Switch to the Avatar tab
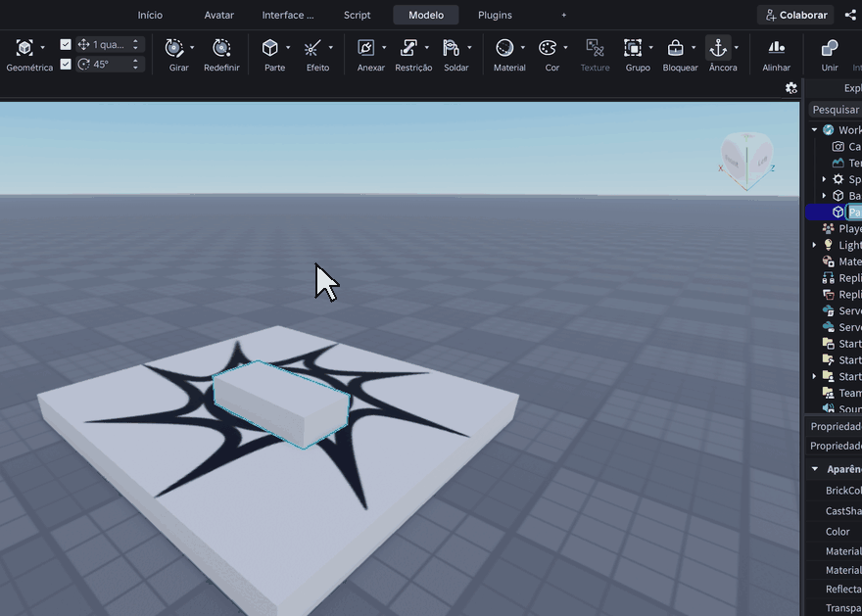The image size is (862, 616). [x=218, y=15]
